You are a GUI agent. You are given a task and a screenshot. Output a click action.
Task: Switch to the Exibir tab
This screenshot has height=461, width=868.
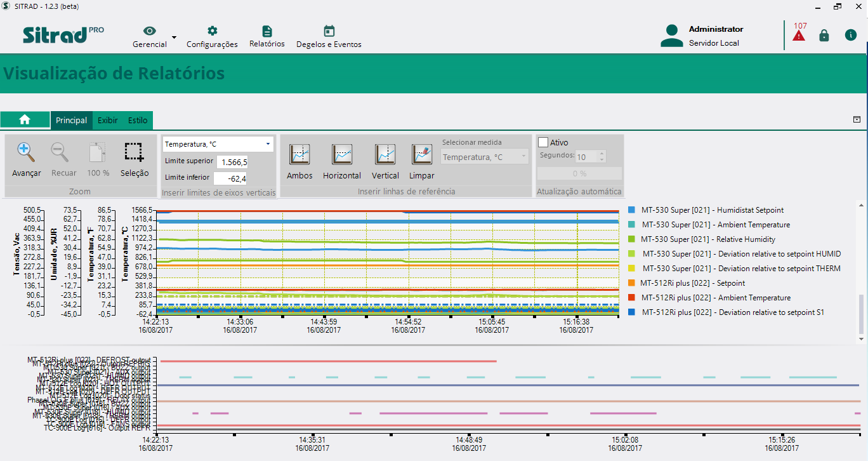click(x=107, y=120)
